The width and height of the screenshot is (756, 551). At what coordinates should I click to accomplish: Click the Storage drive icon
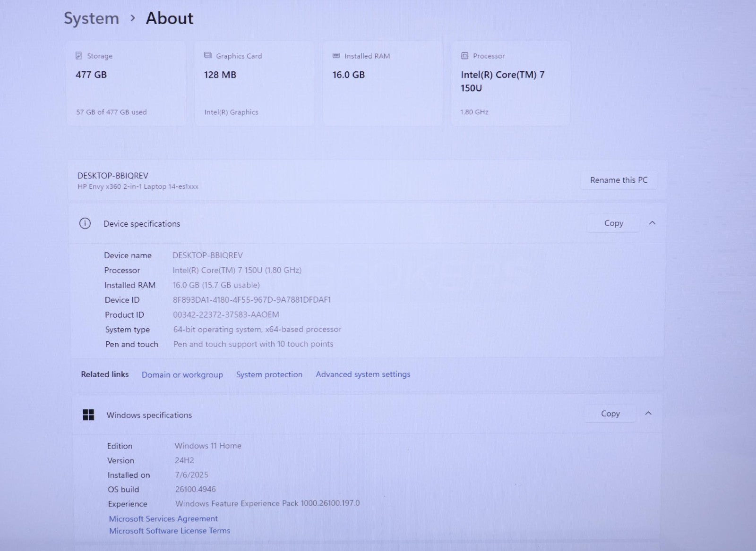(x=79, y=56)
